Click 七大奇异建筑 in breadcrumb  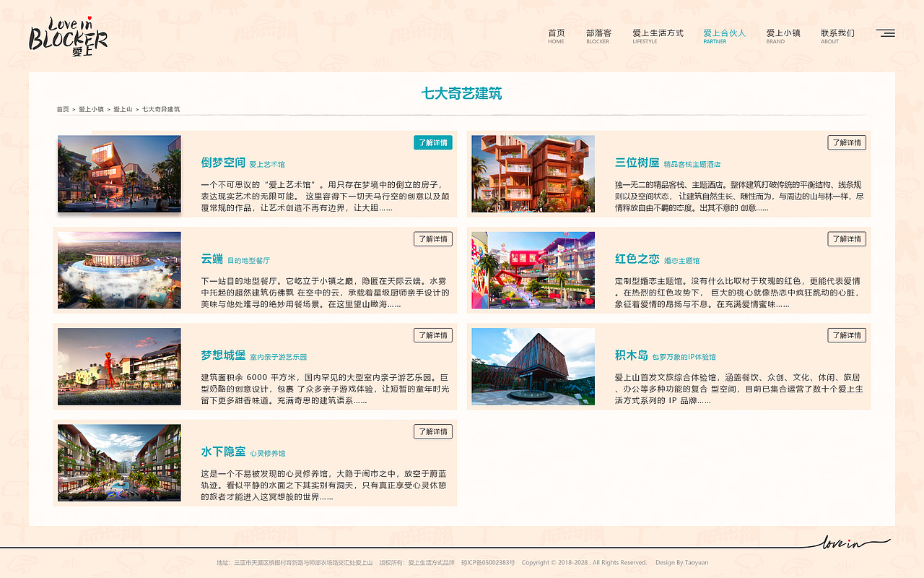coord(161,110)
